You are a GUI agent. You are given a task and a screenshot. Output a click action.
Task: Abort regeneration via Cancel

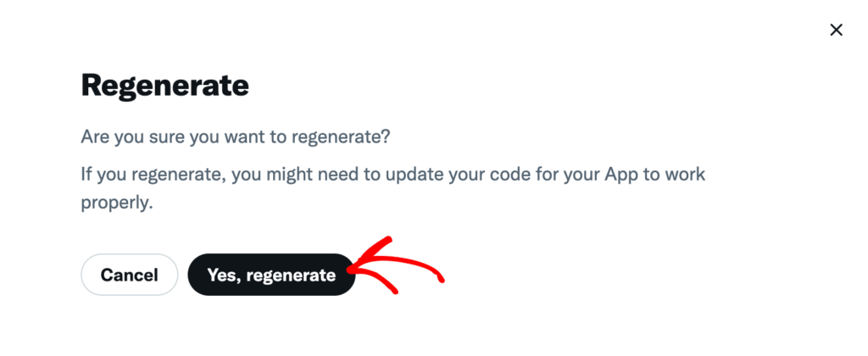click(130, 275)
